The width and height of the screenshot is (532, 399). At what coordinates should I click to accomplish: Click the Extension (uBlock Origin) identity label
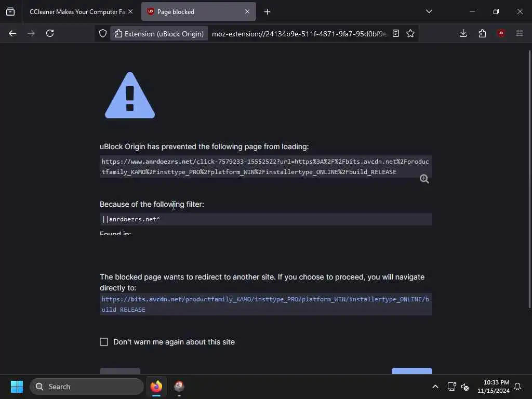click(159, 34)
